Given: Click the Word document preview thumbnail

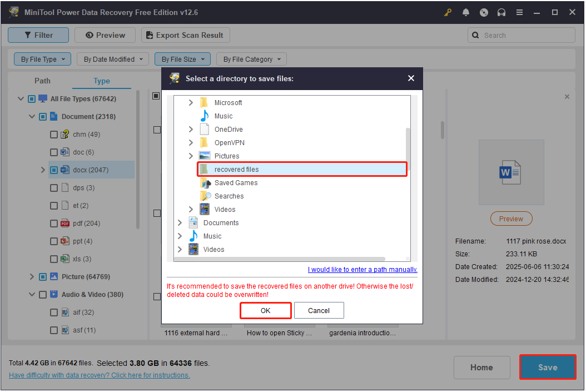Looking at the screenshot, I should (x=511, y=172).
